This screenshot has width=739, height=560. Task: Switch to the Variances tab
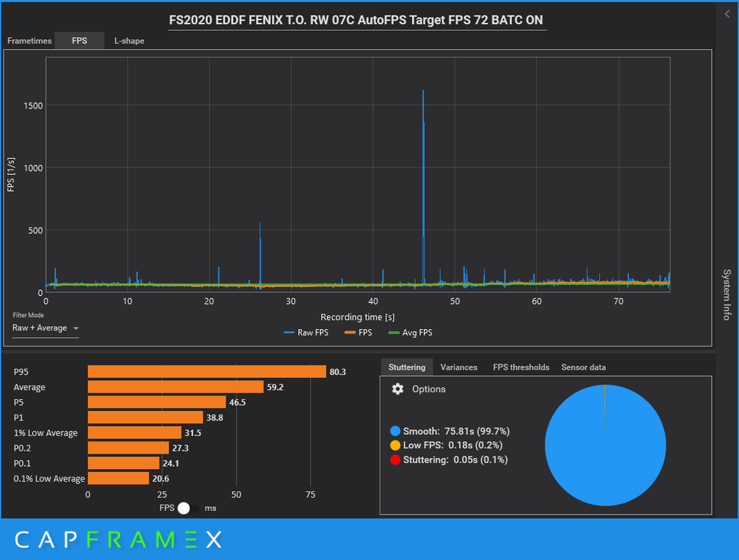(x=458, y=367)
